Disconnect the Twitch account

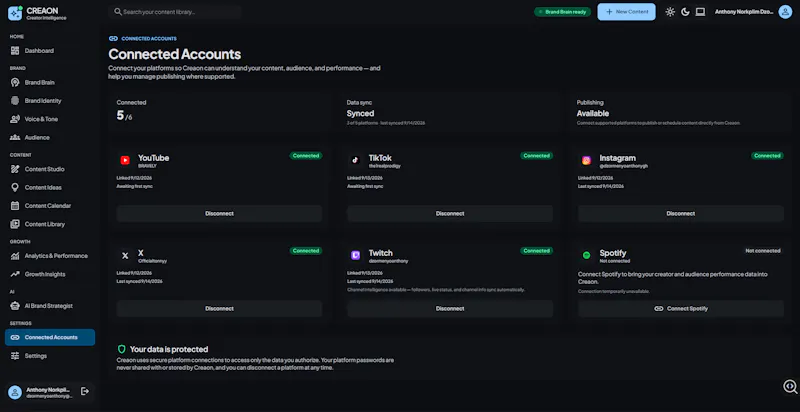[450, 308]
